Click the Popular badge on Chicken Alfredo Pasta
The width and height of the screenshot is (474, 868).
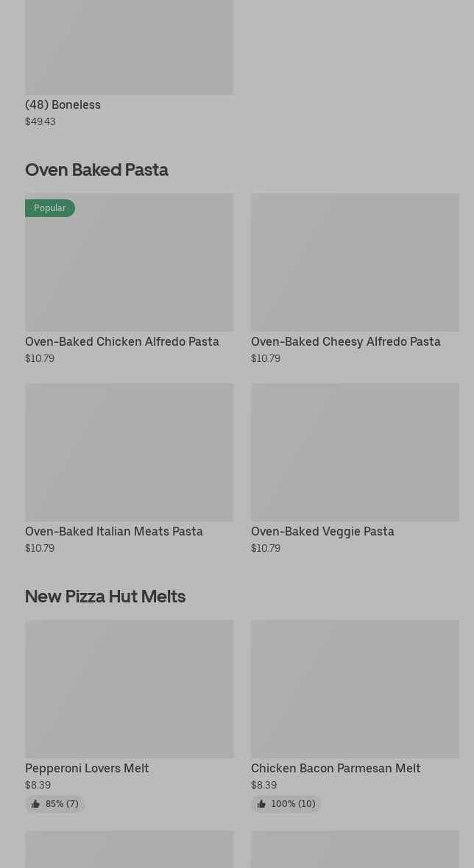click(50, 208)
